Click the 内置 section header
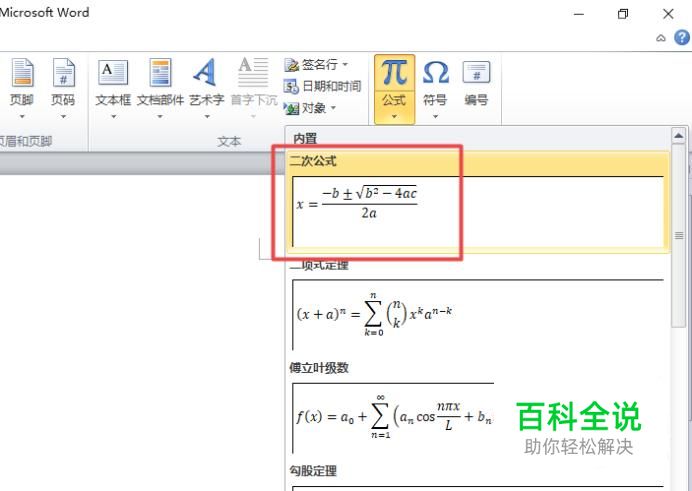 305,139
